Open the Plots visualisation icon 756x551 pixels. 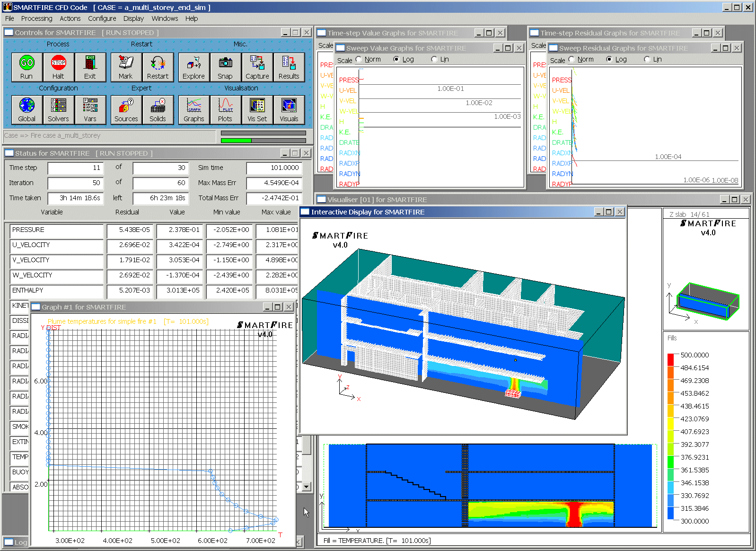coord(225,110)
